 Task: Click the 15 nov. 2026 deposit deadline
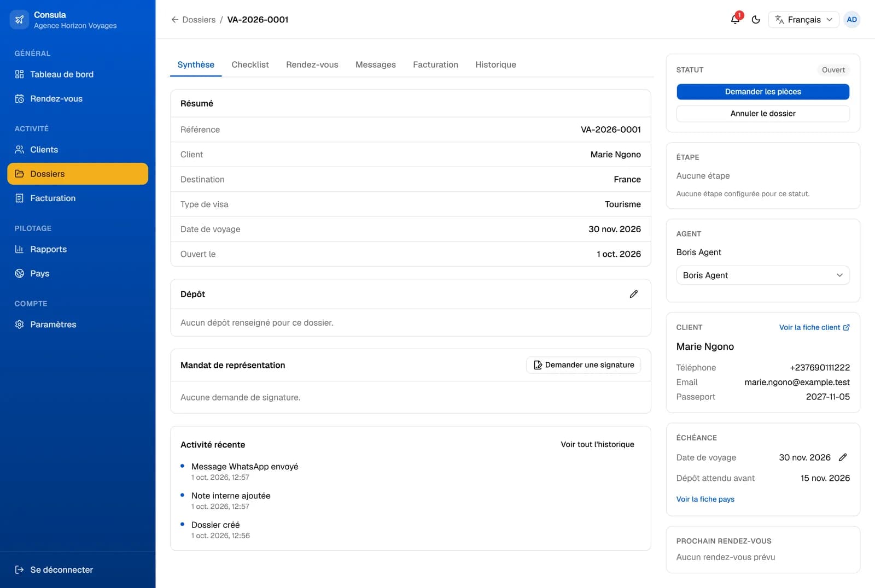(x=825, y=478)
